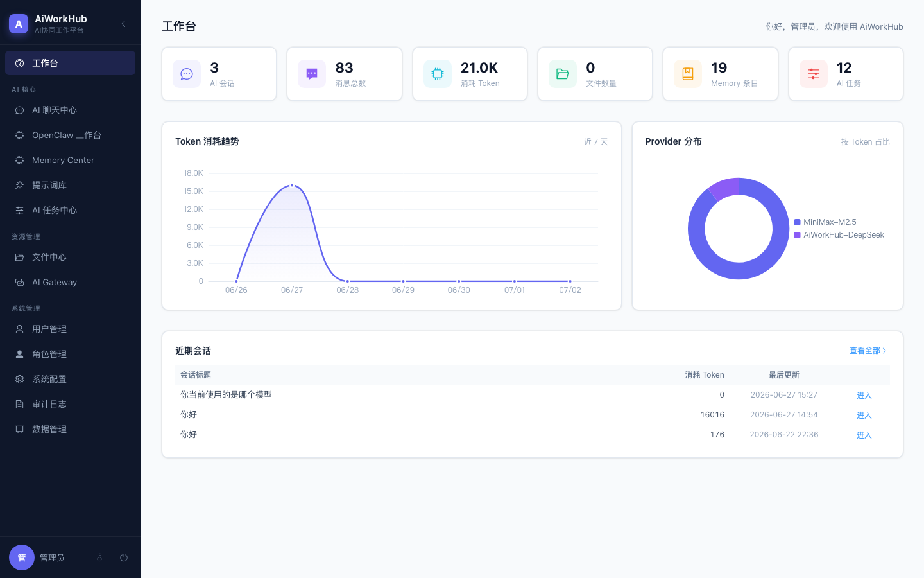Click AiWorkHub-DeepSeek legend color swatch
This screenshot has width=924, height=578.
[x=798, y=235]
